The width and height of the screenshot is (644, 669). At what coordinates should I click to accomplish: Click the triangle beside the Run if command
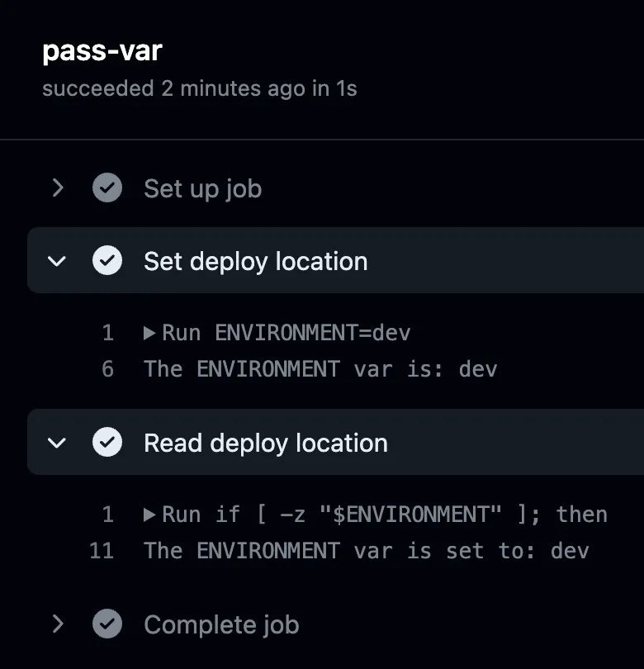[x=150, y=514]
